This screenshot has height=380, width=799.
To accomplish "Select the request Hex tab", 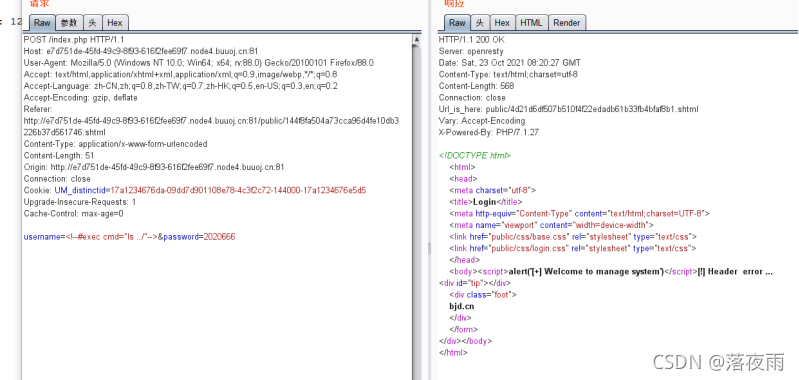I will (115, 23).
